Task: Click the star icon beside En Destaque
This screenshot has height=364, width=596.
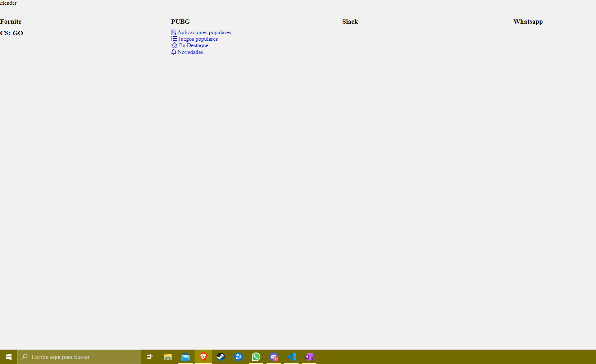Action: click(174, 45)
